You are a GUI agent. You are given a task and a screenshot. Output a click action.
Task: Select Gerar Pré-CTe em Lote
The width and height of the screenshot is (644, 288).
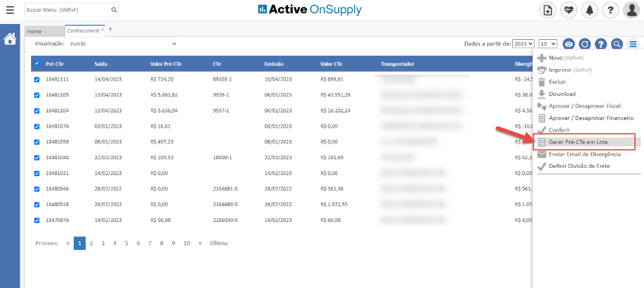tap(588, 142)
